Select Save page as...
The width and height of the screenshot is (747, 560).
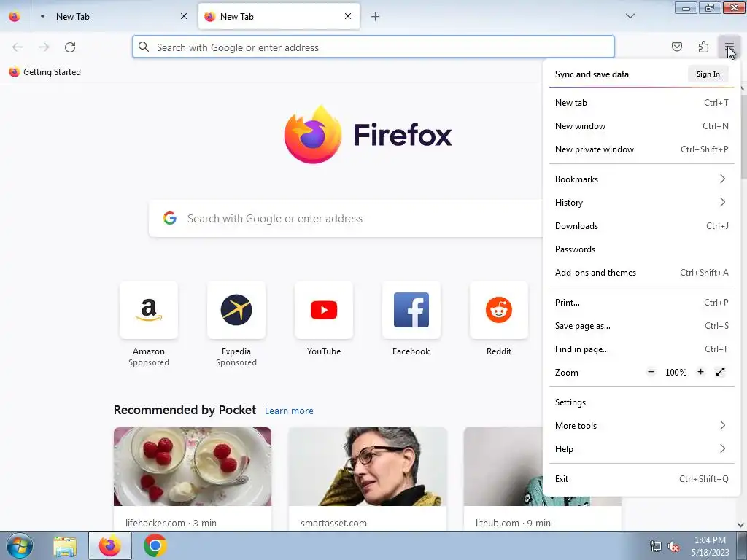(642, 326)
